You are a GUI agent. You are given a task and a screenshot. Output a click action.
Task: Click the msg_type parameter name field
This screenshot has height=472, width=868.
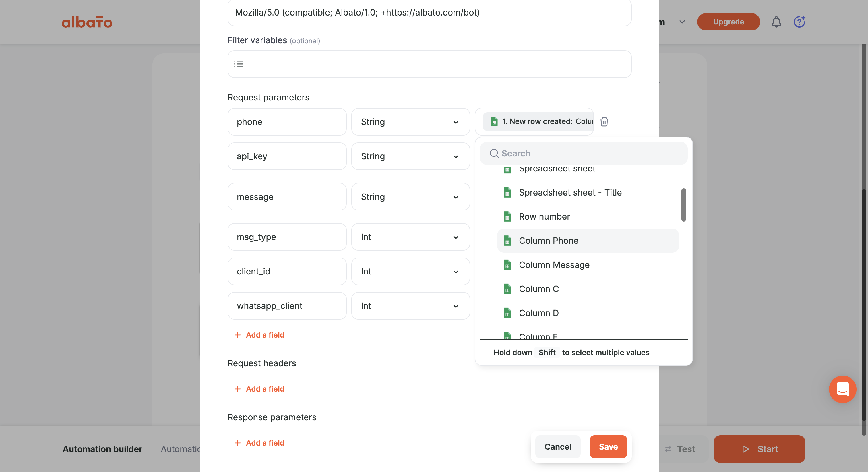(287, 237)
